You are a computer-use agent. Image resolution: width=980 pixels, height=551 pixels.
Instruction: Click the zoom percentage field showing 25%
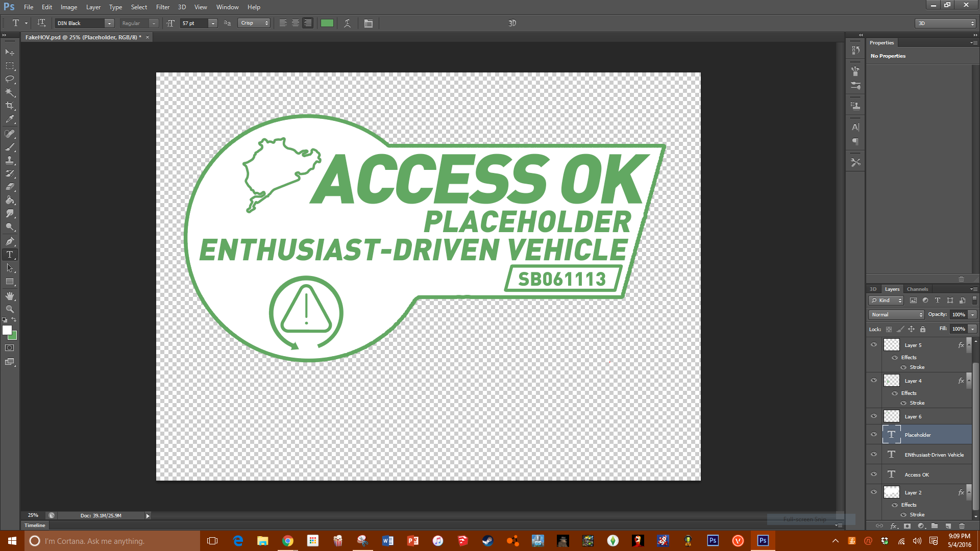point(33,515)
